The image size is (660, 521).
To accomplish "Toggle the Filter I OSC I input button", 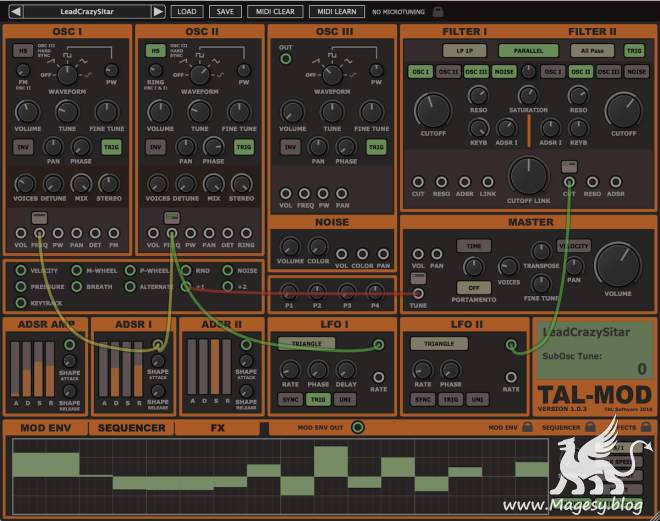I will [x=420, y=72].
